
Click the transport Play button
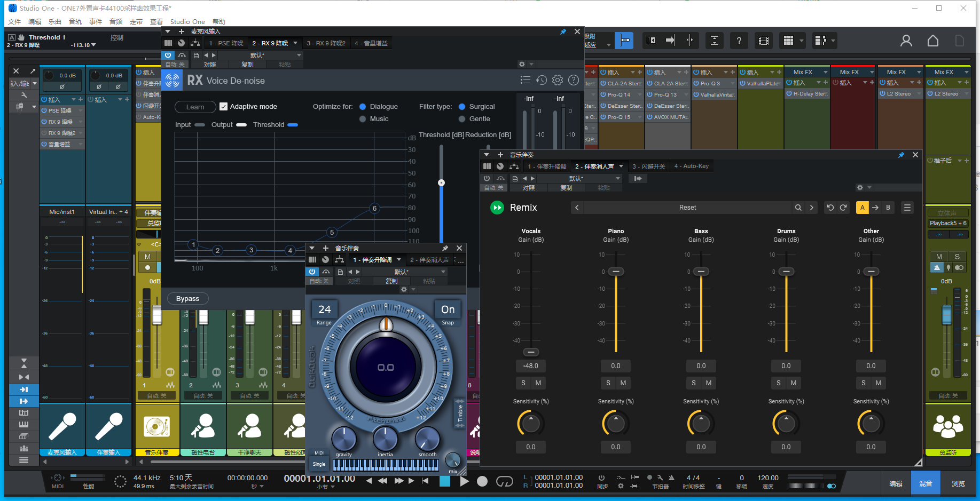[465, 481]
